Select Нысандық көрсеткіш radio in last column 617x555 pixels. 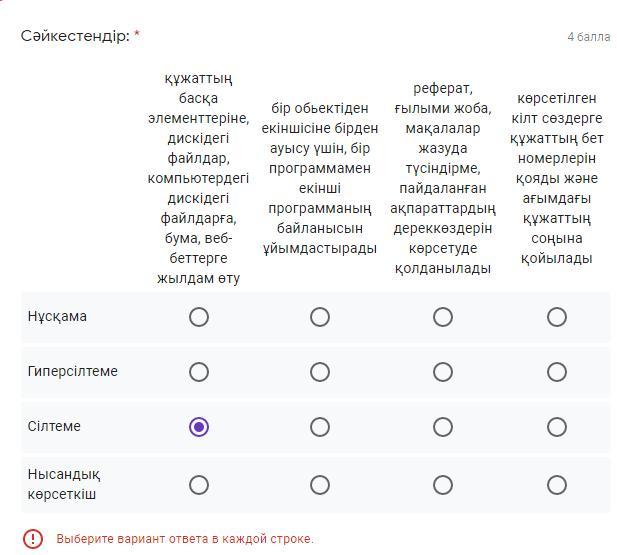click(556, 485)
